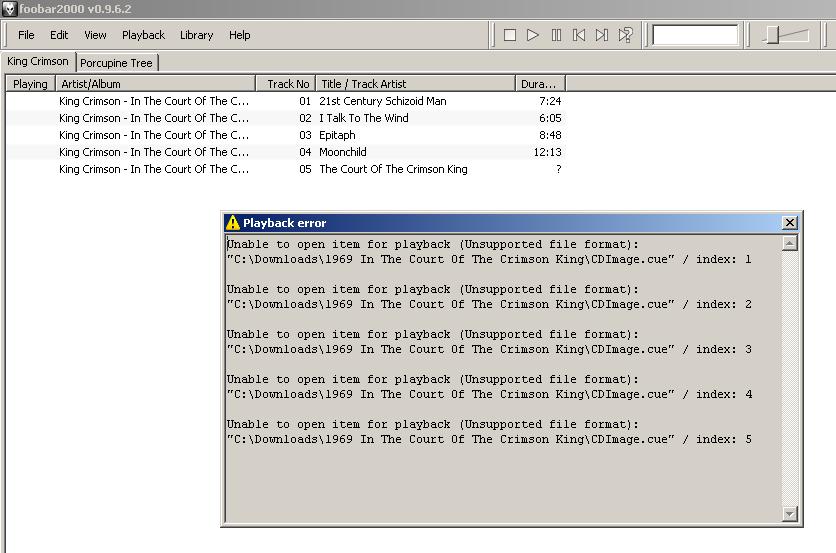Viewport: 836px width, 553px height.
Task: Click the 8:48 duration cell
Action: (x=550, y=135)
